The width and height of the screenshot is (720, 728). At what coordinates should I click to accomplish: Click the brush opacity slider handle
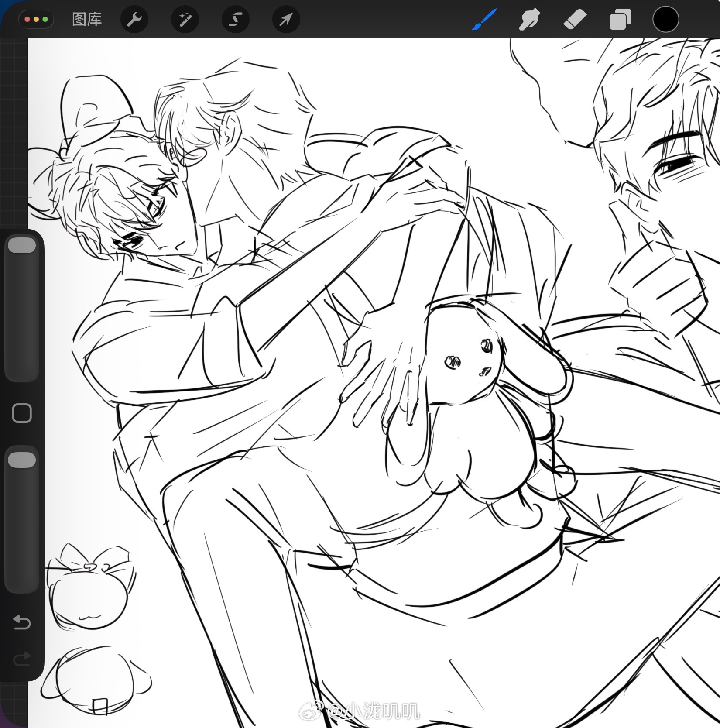(22, 460)
